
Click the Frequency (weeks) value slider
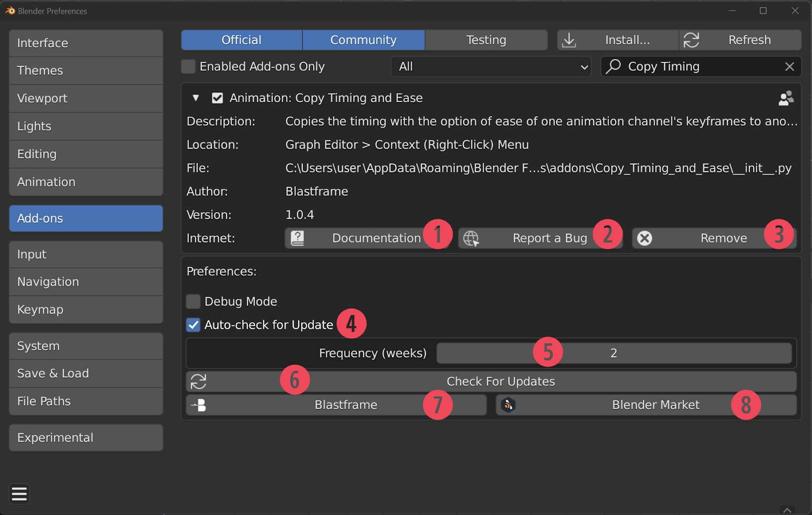(614, 353)
